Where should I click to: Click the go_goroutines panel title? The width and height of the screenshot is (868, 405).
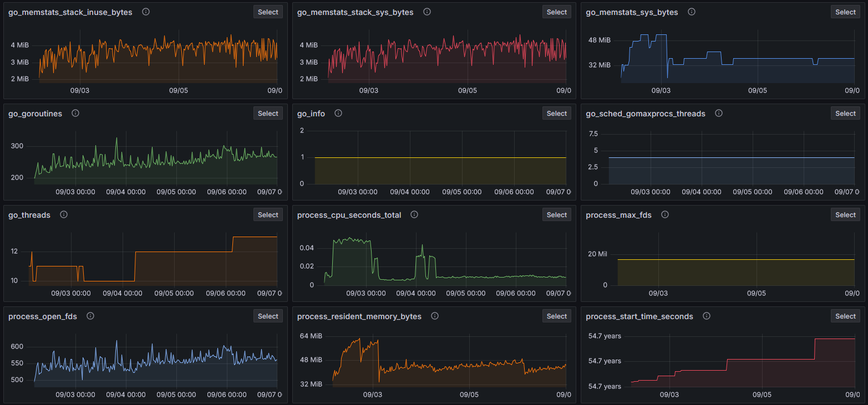tap(35, 114)
